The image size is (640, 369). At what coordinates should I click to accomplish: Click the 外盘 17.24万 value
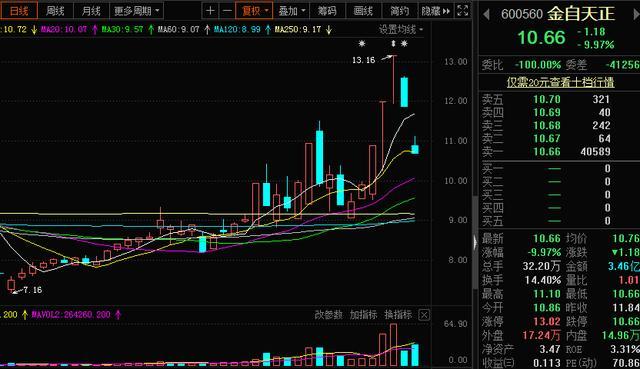tap(541, 335)
